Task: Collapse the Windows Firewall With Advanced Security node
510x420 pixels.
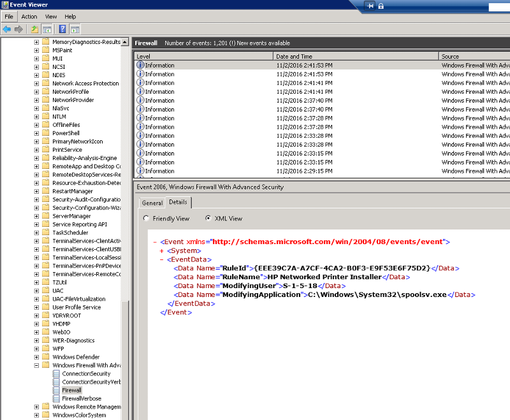Action: (36, 365)
